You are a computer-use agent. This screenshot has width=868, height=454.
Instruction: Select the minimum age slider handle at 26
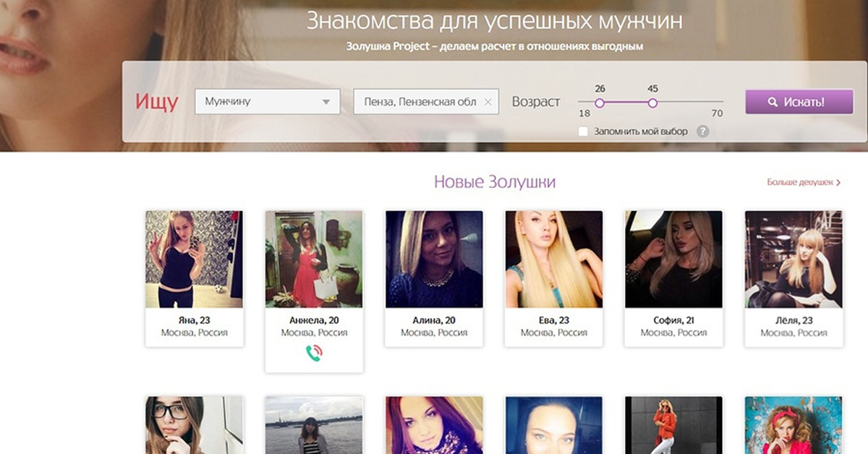tap(600, 103)
